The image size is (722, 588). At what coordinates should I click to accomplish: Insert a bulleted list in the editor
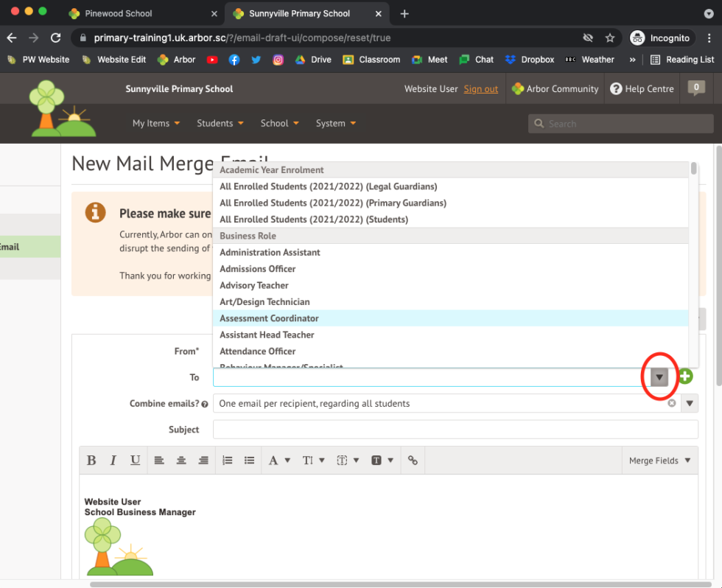click(x=250, y=461)
